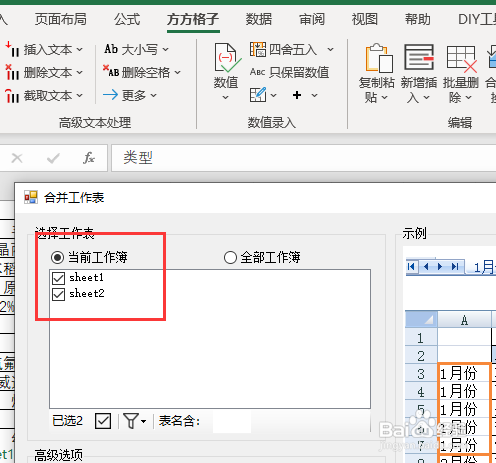
Task: Open the 数据 ribbon tab
Action: (x=259, y=19)
